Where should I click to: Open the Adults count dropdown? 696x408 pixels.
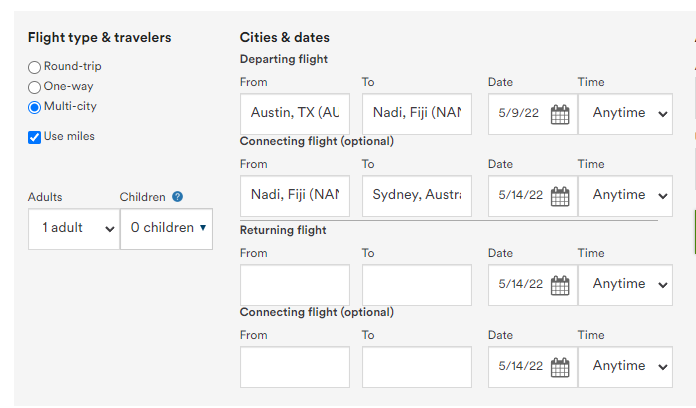pyautogui.click(x=73, y=228)
